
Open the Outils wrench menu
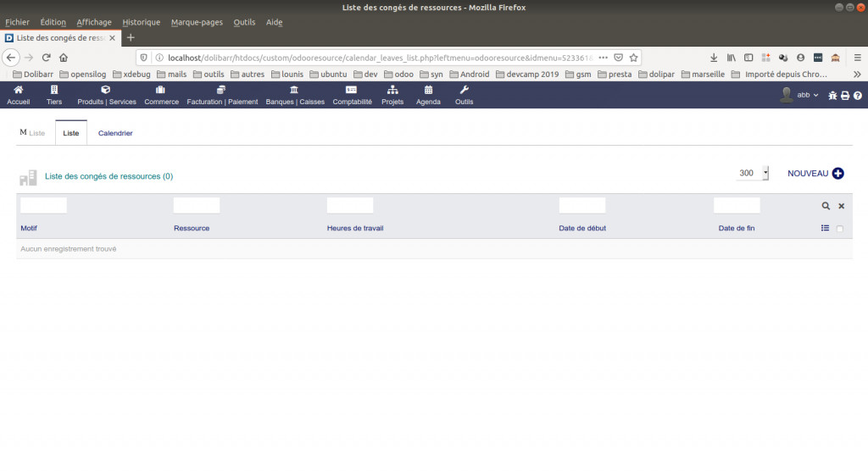point(464,95)
